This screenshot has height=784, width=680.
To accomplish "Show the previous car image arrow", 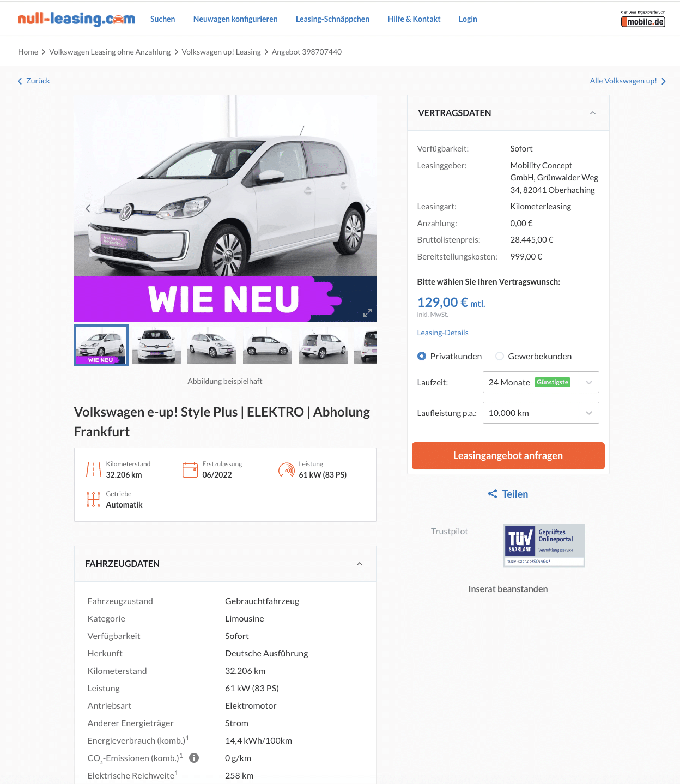I will (88, 208).
